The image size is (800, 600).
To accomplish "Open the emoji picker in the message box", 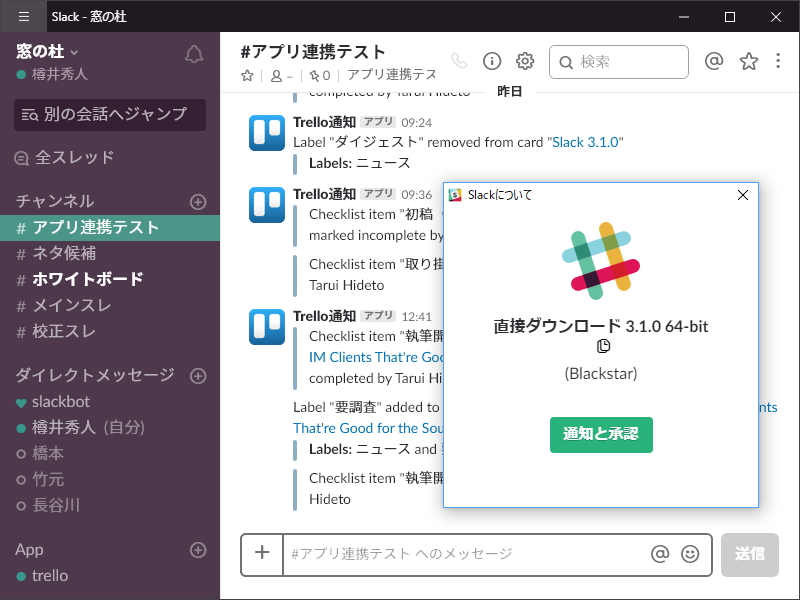I will point(688,555).
